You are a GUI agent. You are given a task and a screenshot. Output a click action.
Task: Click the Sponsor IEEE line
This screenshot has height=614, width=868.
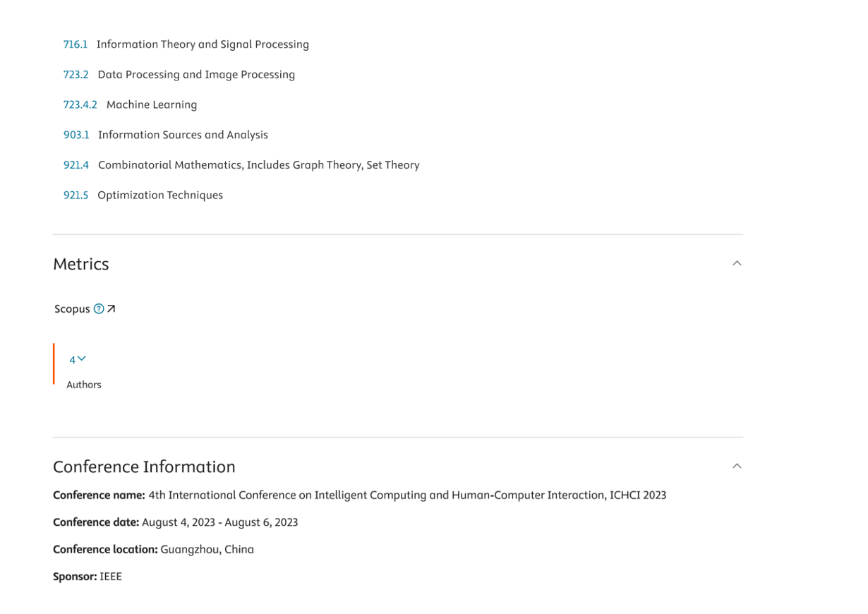click(x=88, y=577)
